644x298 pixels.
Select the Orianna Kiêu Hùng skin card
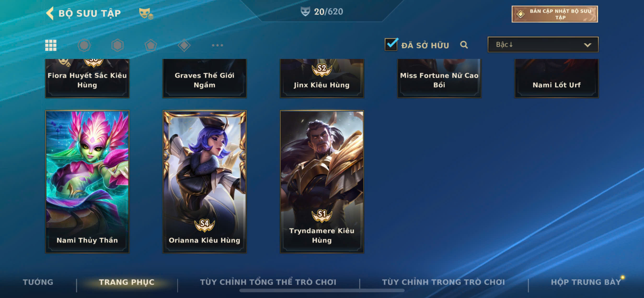[205, 182]
